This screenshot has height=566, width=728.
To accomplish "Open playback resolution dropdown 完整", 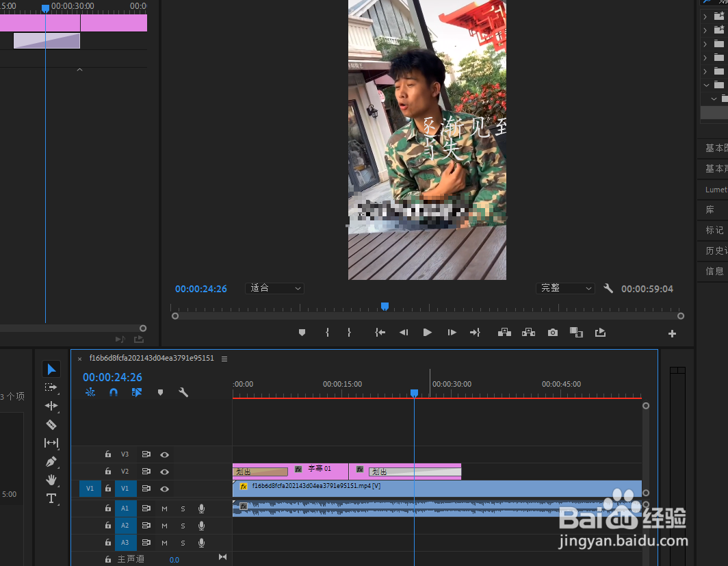I will pos(565,288).
